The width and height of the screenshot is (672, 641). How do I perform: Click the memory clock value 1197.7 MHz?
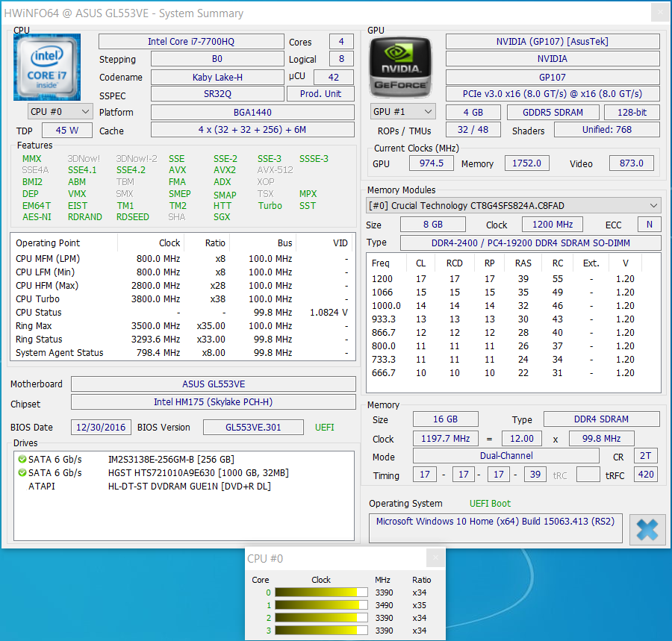(445, 439)
